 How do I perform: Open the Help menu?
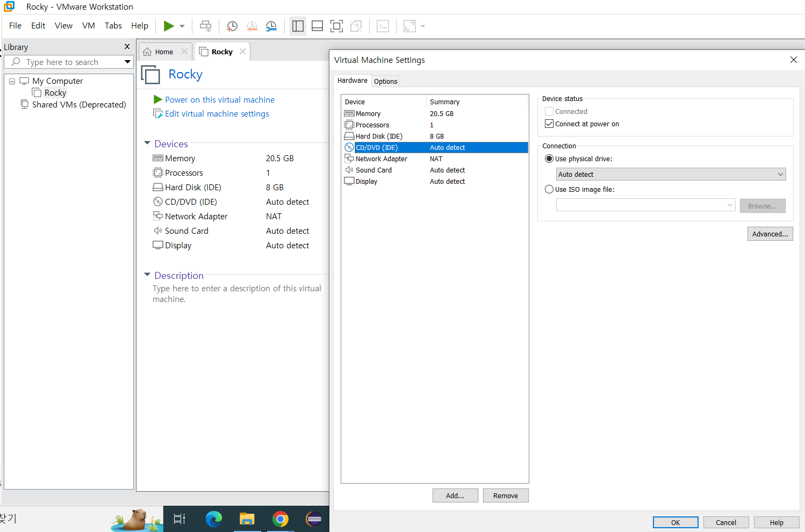pyautogui.click(x=140, y=25)
